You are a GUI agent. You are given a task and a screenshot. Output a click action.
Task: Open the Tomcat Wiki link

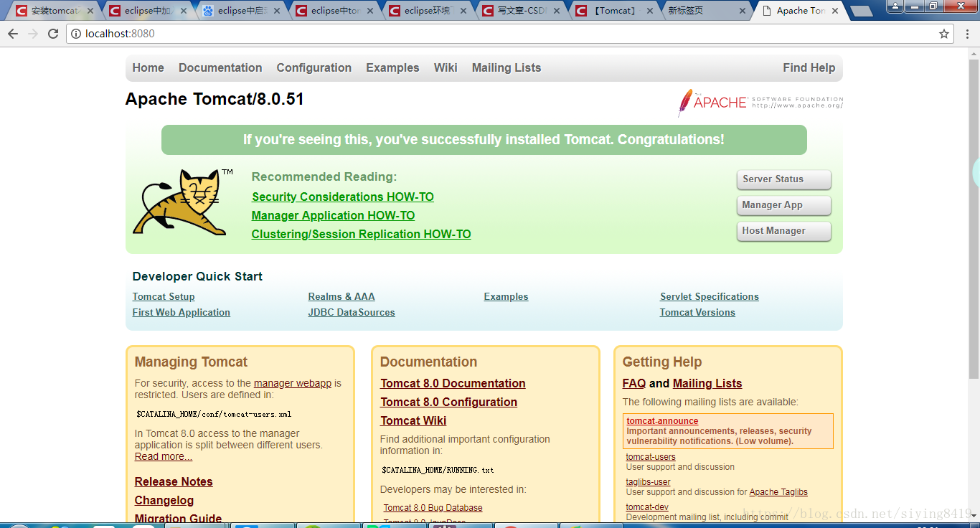pyautogui.click(x=413, y=420)
